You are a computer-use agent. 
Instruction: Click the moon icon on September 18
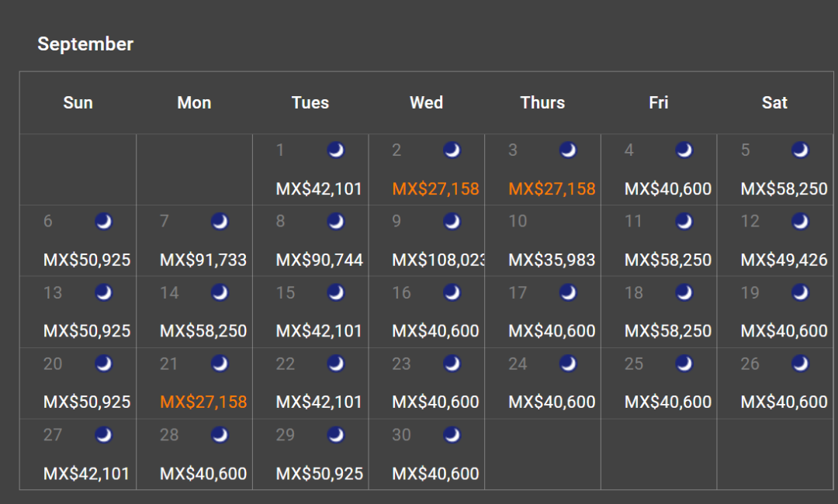click(x=684, y=292)
